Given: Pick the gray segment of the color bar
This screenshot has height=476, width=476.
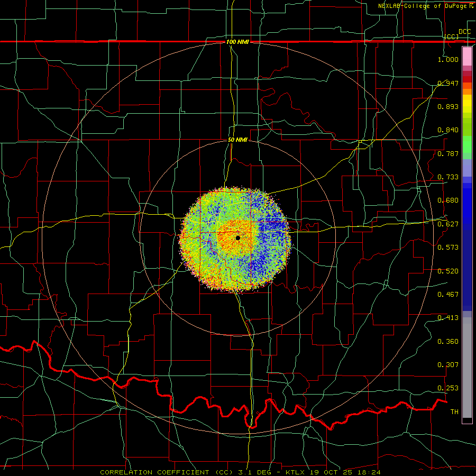Looking at the screenshot, I should (467, 368).
